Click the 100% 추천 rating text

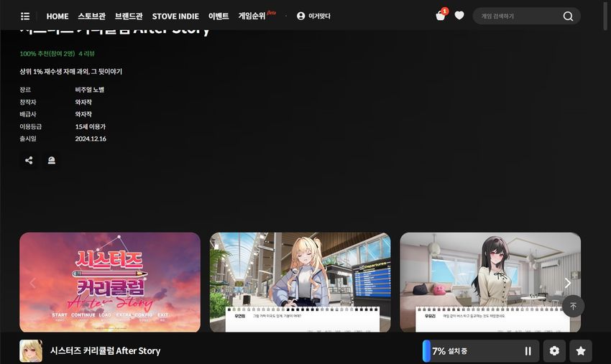[47, 54]
